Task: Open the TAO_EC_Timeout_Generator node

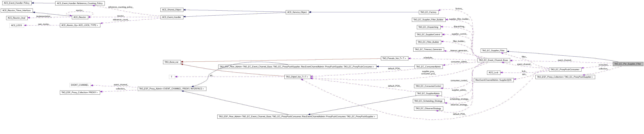Action: point(428,50)
